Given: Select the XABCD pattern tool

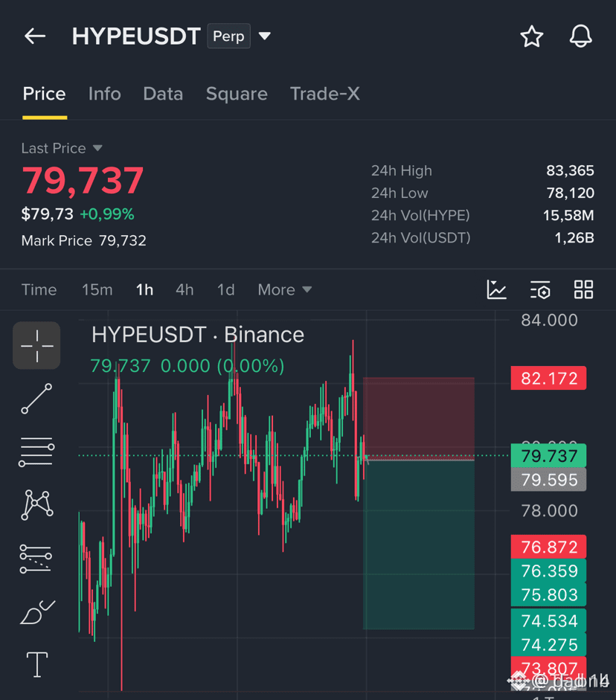Looking at the screenshot, I should [x=37, y=505].
